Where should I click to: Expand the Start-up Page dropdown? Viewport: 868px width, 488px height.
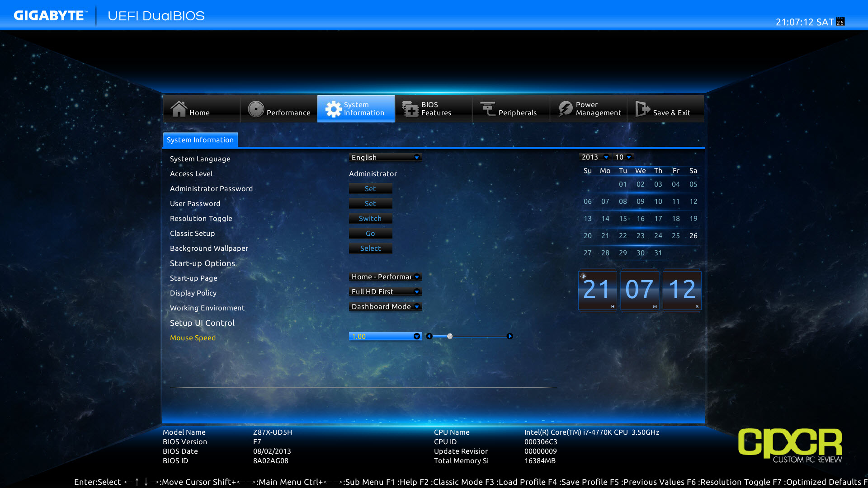pos(385,277)
